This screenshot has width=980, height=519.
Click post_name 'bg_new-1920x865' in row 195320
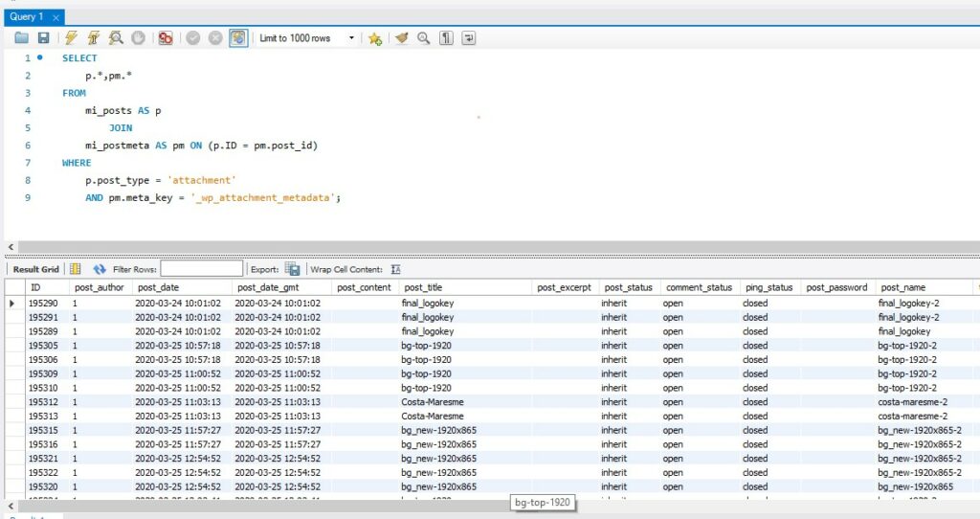pyautogui.click(x=916, y=487)
